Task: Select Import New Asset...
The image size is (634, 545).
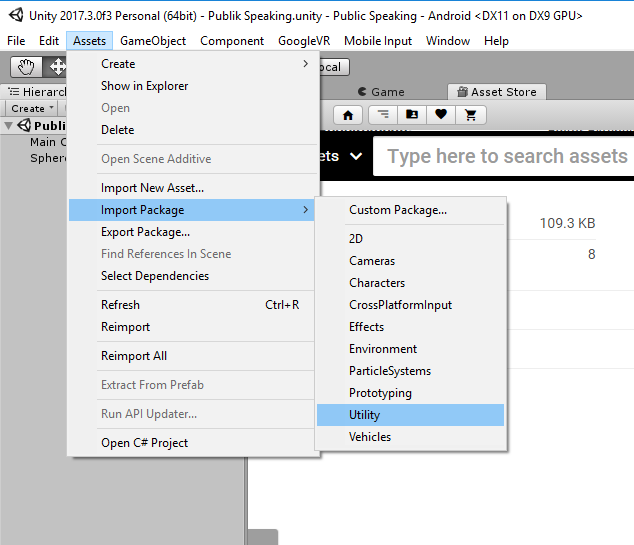Action: (191, 188)
